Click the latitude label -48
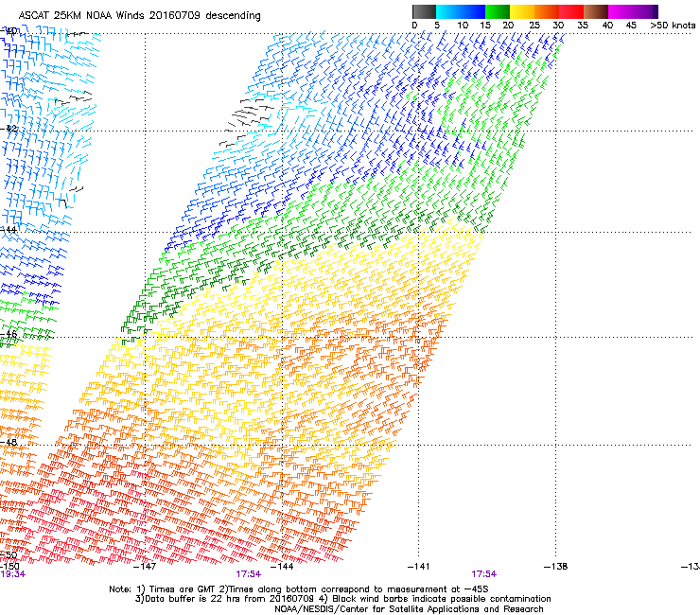Screen dimensions: 700x615 tap(9, 442)
